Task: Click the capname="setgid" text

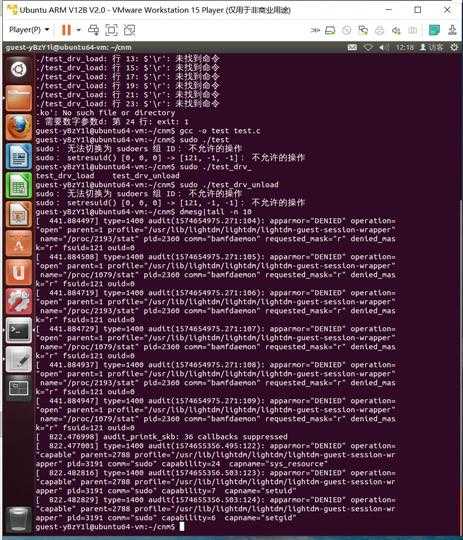Action: pos(260,518)
